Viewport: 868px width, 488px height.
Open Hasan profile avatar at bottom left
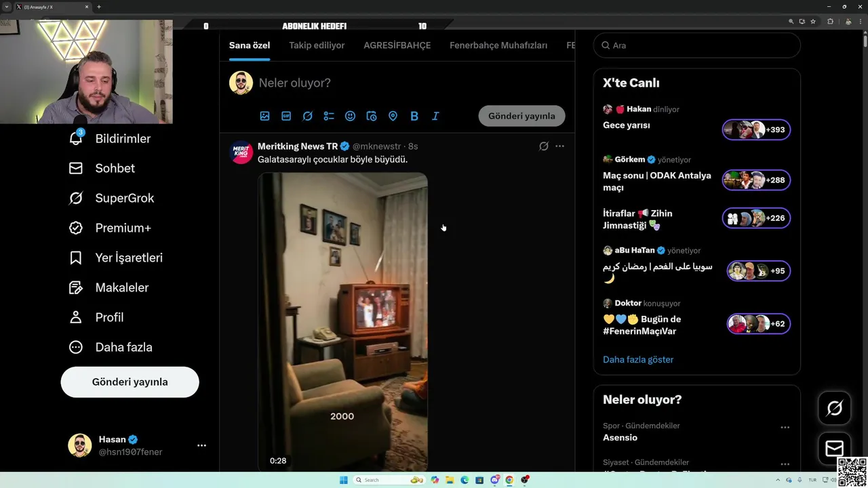pos(79,445)
